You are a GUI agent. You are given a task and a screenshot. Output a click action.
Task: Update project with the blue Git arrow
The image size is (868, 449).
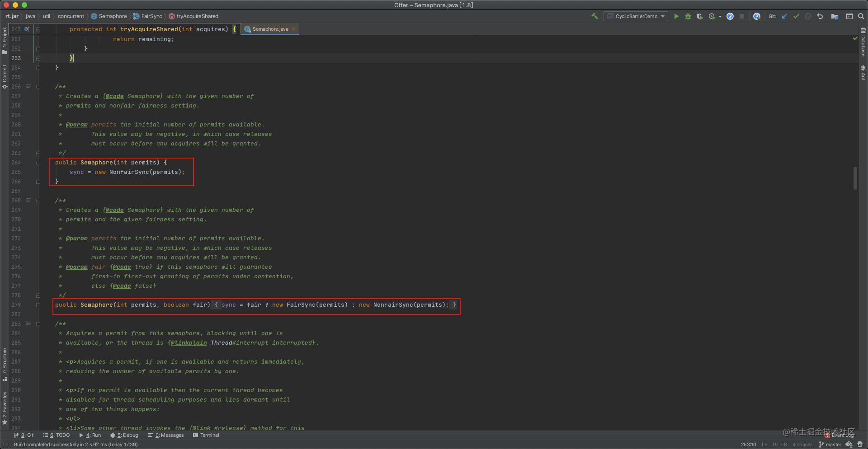(x=785, y=16)
